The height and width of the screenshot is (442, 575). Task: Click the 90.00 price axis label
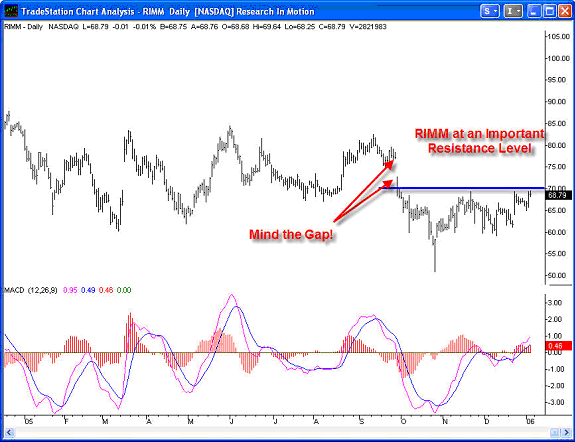(x=557, y=102)
